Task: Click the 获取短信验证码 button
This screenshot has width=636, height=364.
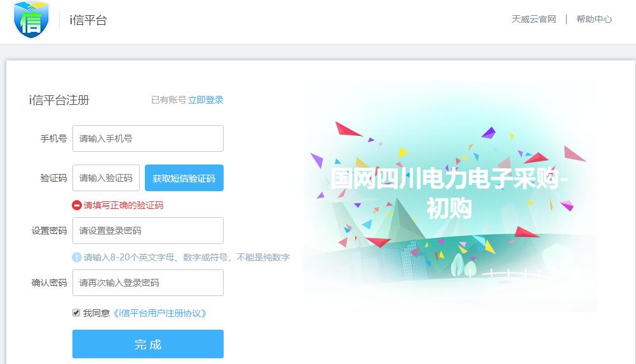Action: (x=184, y=178)
